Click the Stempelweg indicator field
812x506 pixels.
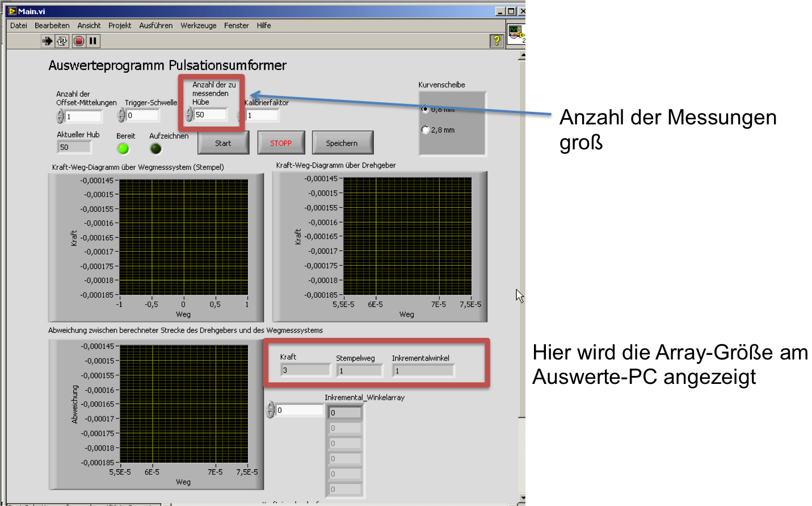click(360, 371)
